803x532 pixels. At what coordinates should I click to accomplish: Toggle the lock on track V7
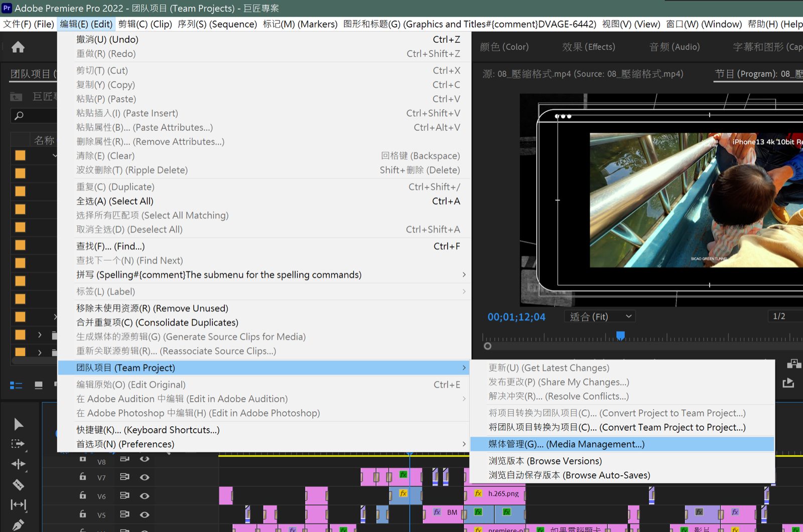click(x=83, y=476)
